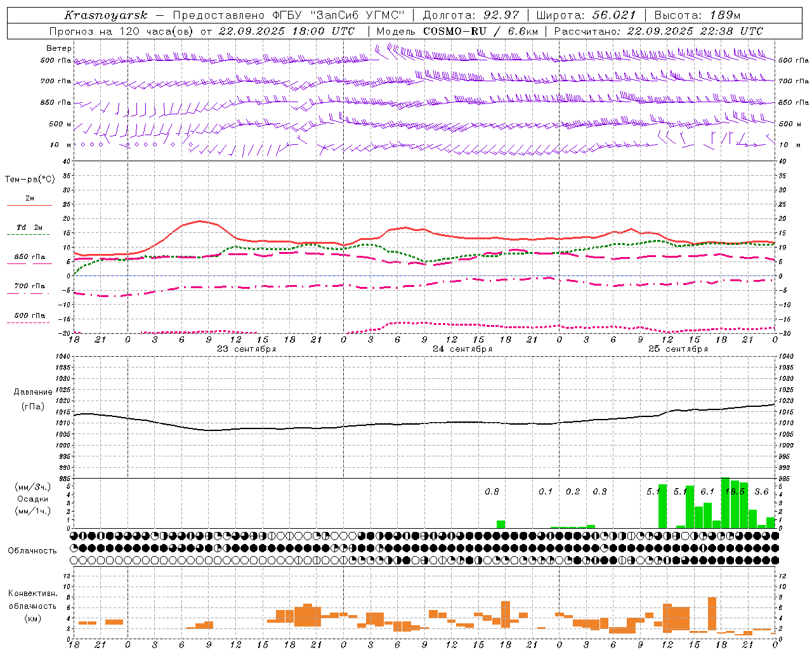Select the "0.3" precipitation value
The image size is (812, 650).
pos(599,491)
